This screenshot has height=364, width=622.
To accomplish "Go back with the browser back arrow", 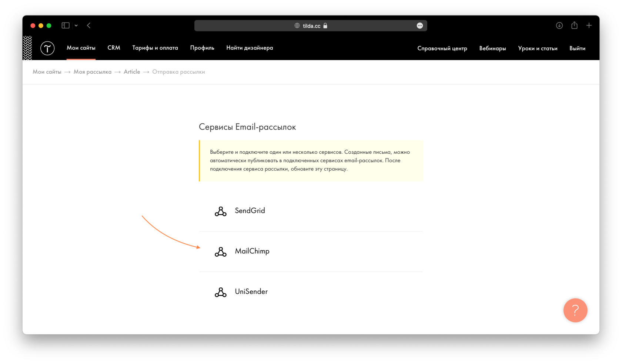I will coord(89,26).
